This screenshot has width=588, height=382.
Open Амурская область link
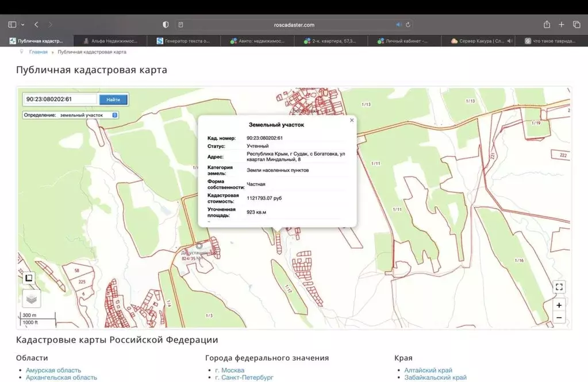pos(53,370)
